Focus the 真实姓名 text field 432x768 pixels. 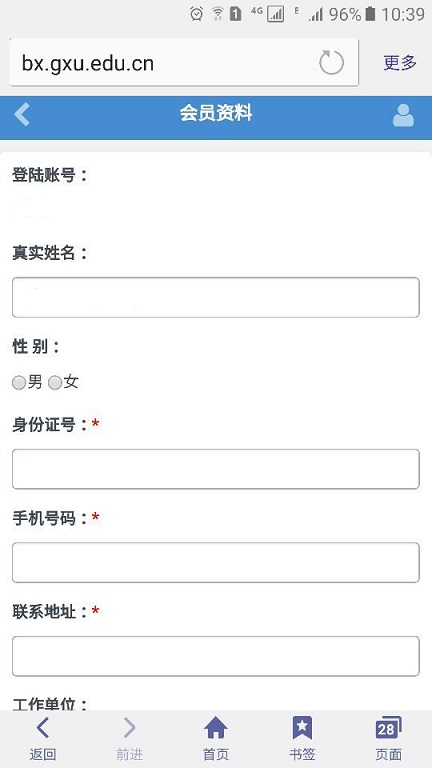tap(216, 297)
